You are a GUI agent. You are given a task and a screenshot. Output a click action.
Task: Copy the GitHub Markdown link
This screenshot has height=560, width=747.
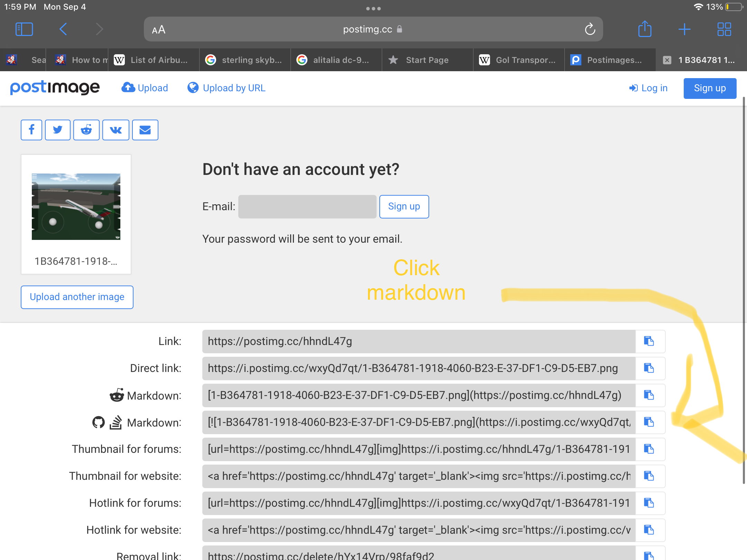(649, 422)
